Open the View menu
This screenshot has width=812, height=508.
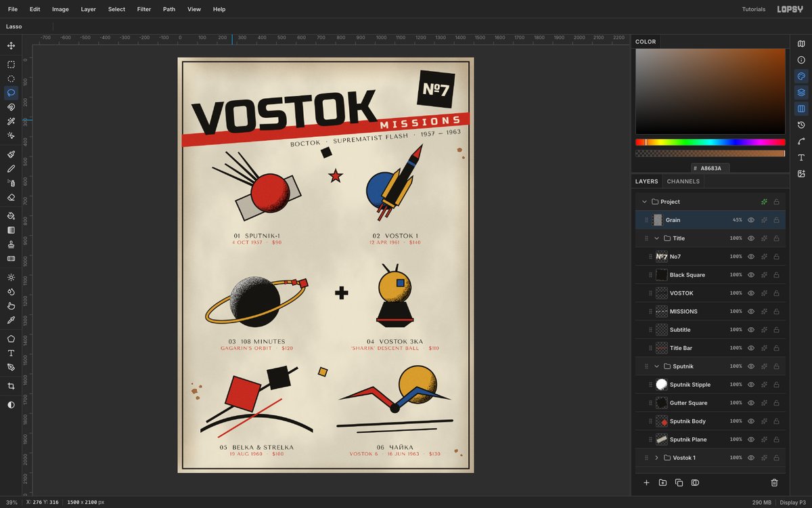pyautogui.click(x=194, y=9)
